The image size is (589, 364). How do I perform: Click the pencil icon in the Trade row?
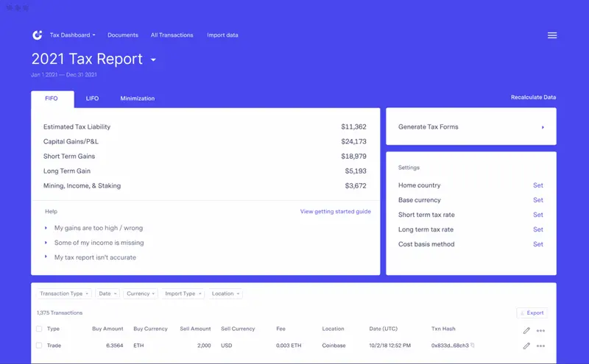click(x=526, y=346)
